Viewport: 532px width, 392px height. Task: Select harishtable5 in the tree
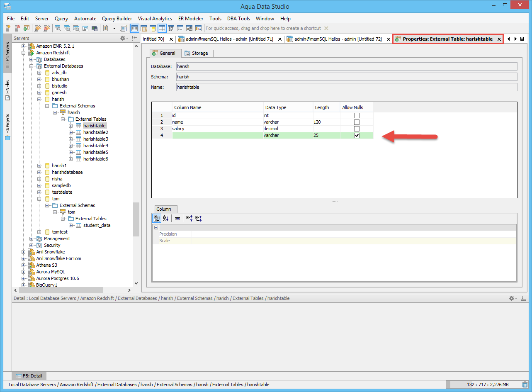(95, 152)
